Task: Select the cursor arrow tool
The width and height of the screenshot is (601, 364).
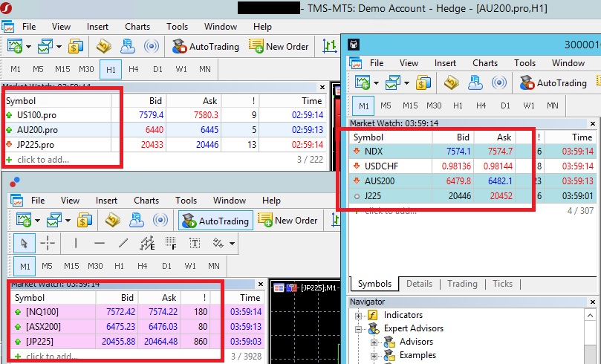Action: click(25, 244)
